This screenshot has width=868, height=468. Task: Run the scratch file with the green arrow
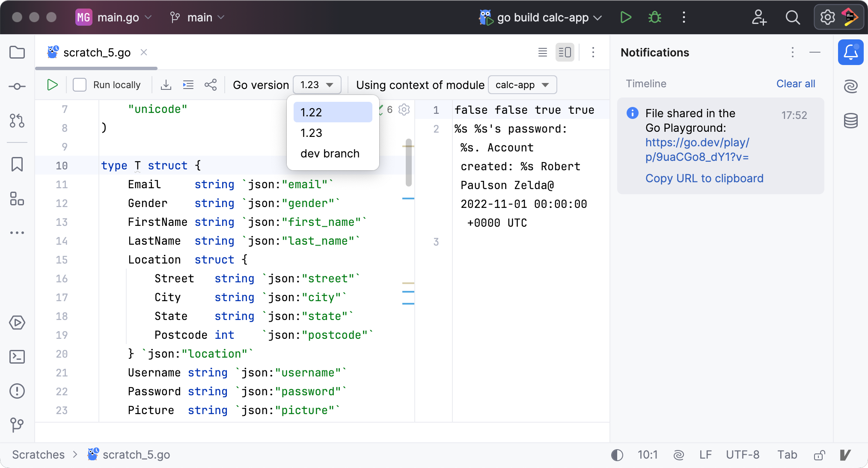52,85
